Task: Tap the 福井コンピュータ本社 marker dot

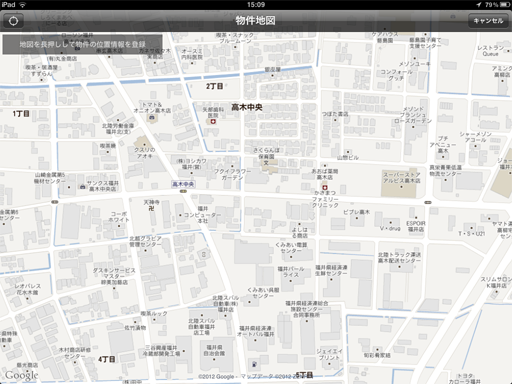Action: click(181, 215)
